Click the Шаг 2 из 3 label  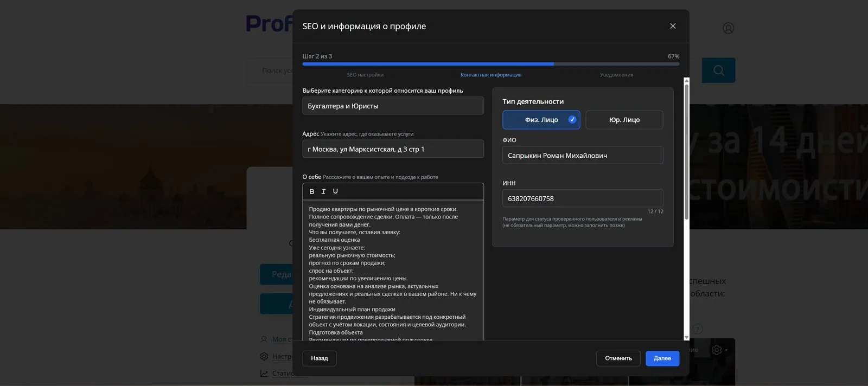click(x=317, y=56)
